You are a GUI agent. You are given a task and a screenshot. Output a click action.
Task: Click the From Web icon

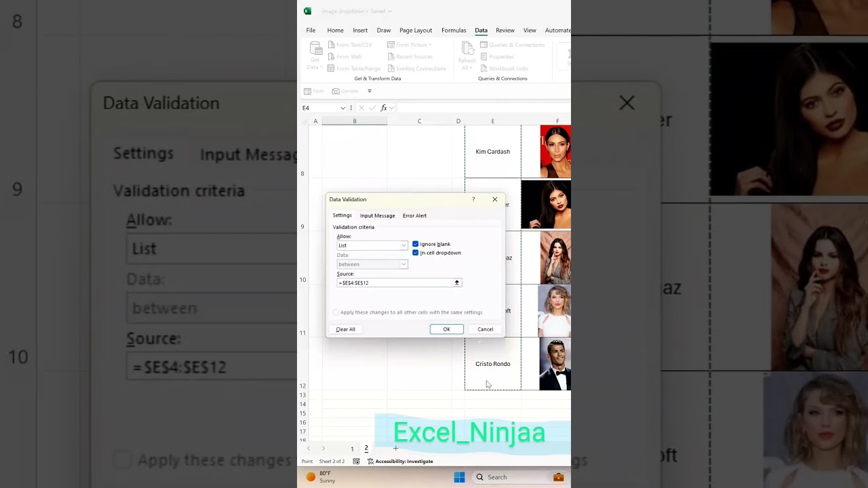pos(331,56)
